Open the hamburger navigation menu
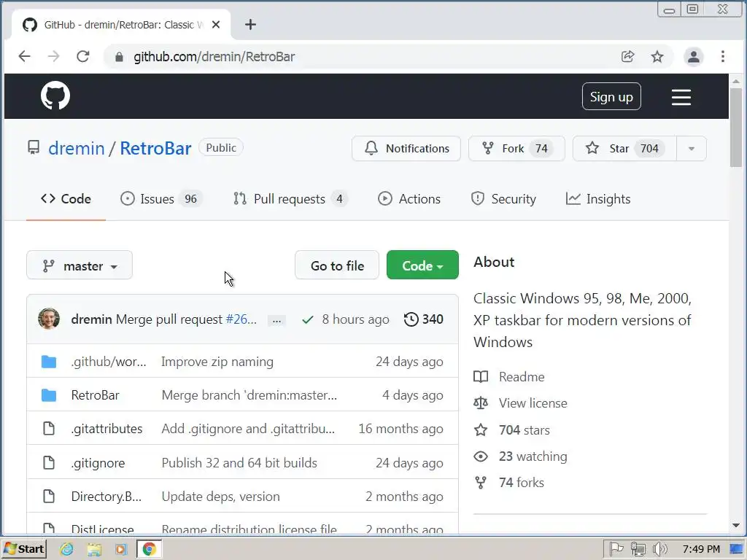747x560 pixels. pyautogui.click(x=681, y=97)
